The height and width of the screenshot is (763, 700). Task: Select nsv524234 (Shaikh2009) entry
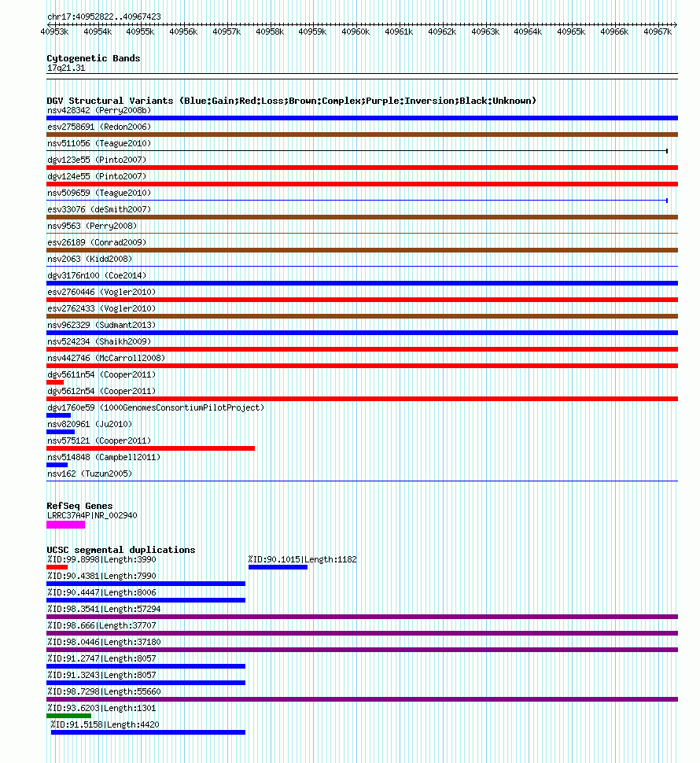click(99, 342)
